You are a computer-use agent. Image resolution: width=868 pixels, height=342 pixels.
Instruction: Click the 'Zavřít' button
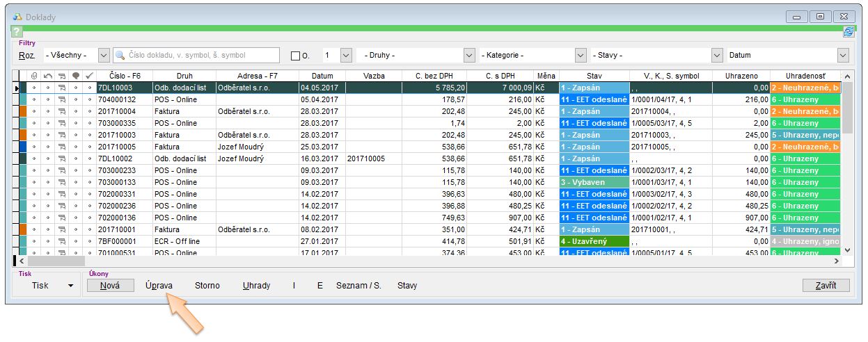click(826, 286)
